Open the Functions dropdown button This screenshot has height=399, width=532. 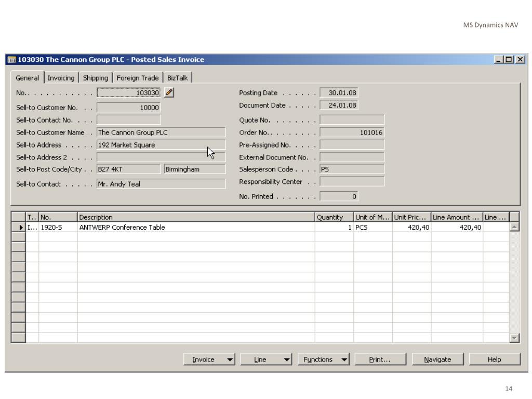(x=323, y=360)
